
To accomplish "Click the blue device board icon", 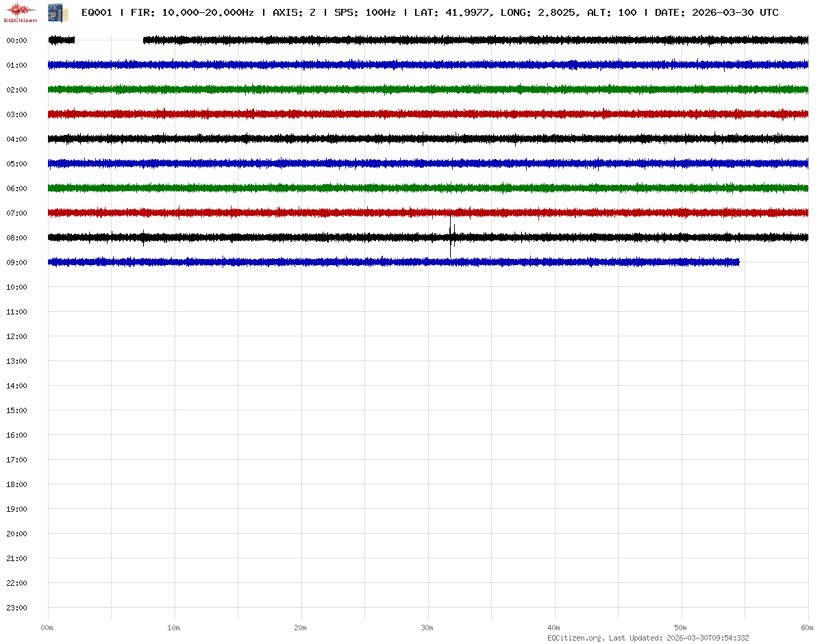I will (58, 12).
